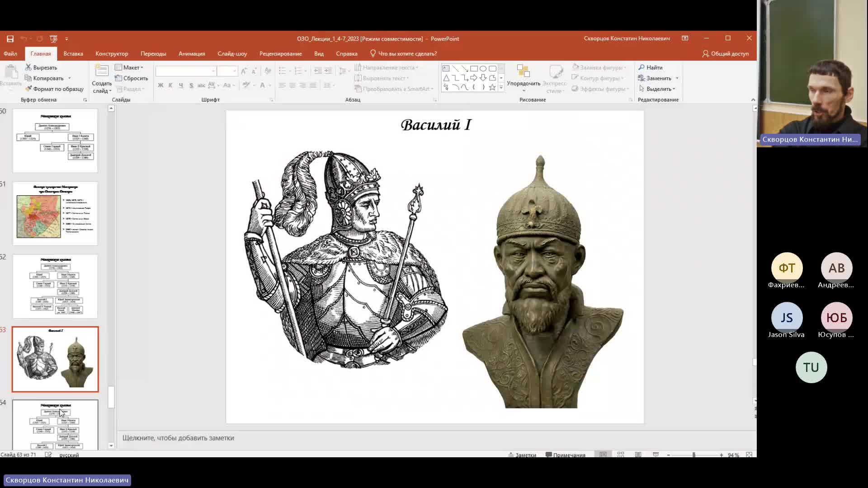Select the Right Arrow shape in gallery
Viewport: 868px width, 488px height.
coord(474,78)
